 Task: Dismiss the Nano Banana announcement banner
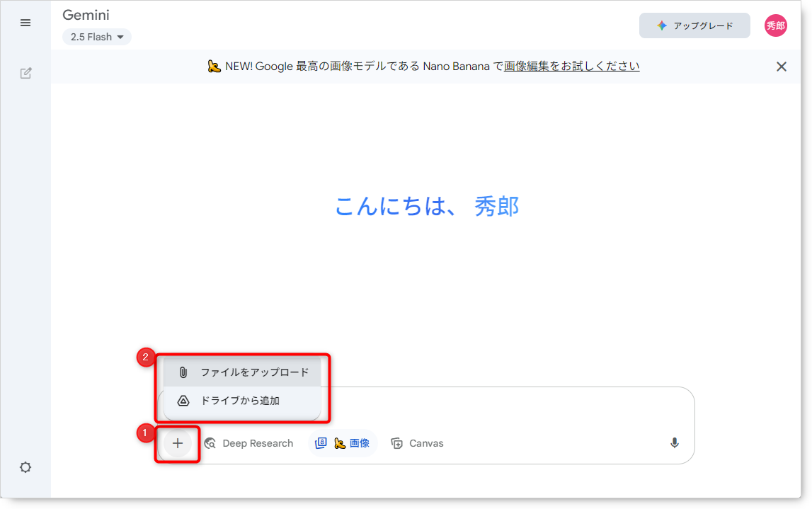tap(782, 67)
